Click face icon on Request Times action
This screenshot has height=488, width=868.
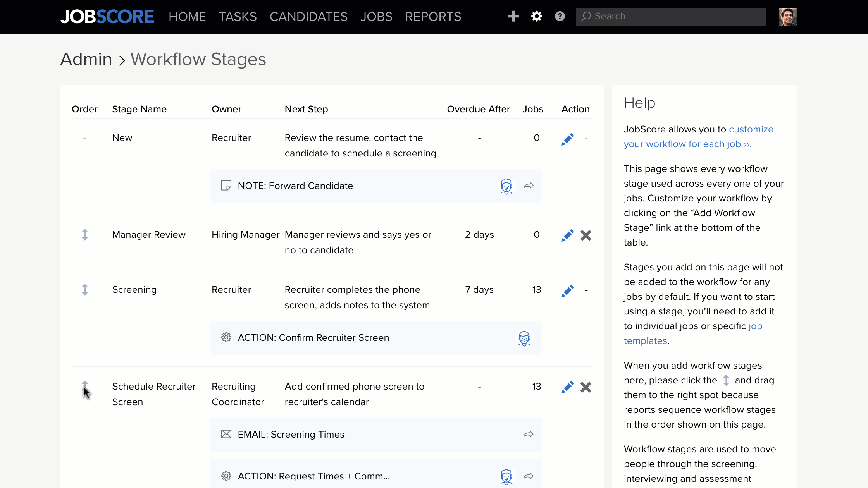506,477
